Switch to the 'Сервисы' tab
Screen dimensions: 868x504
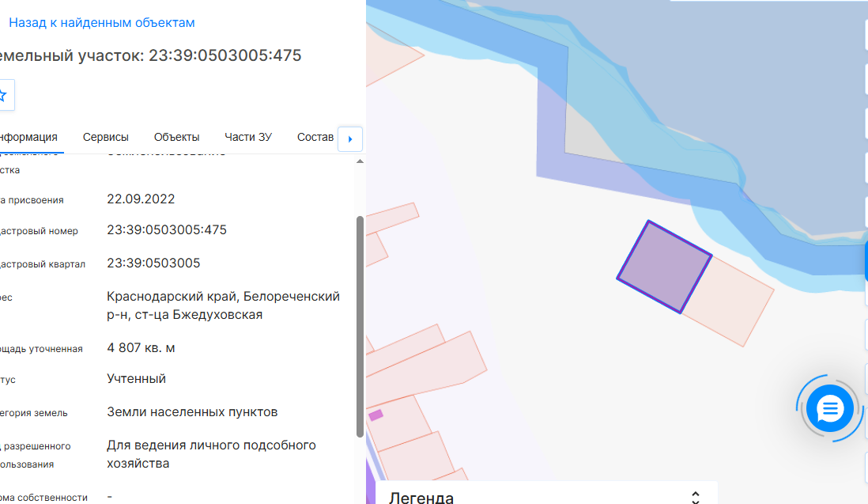[106, 137]
